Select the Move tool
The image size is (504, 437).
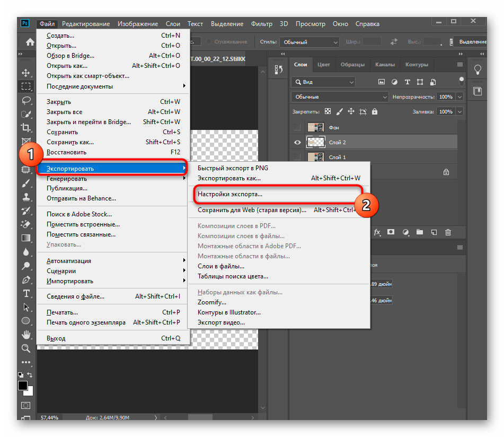[x=26, y=73]
